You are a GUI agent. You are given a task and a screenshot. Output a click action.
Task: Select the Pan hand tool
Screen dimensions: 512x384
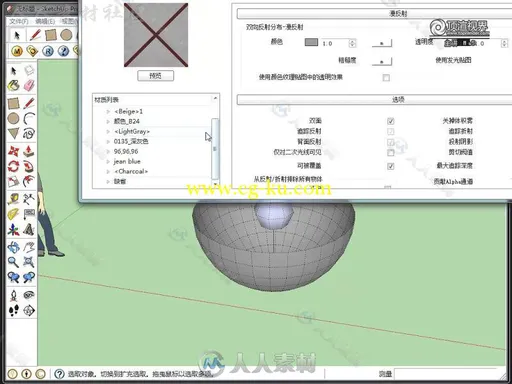point(29,247)
